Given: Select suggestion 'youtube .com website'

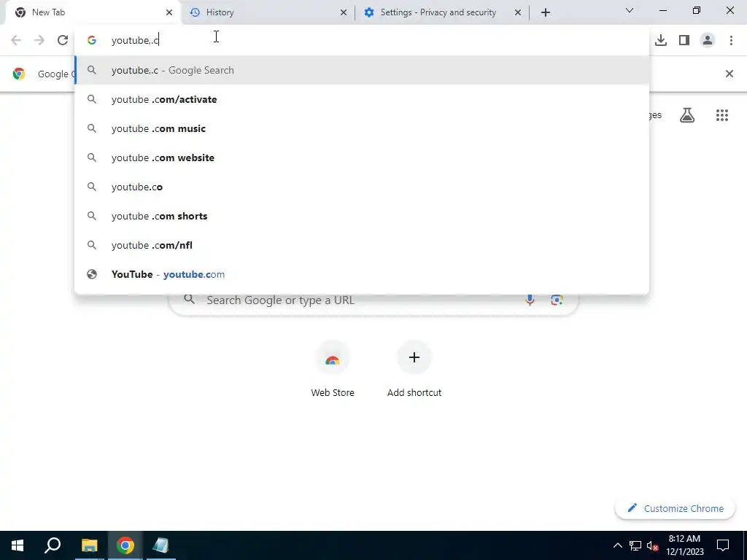Looking at the screenshot, I should coord(362,157).
